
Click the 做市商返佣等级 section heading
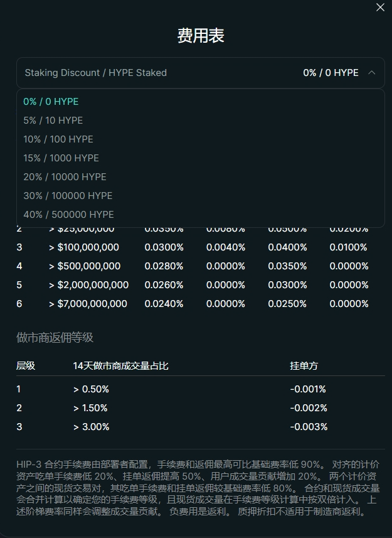pos(55,338)
